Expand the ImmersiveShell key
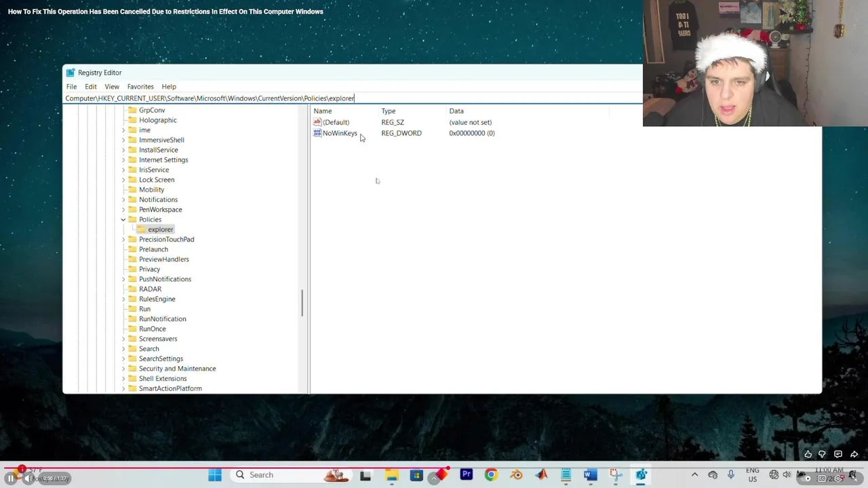The image size is (868, 488). click(123, 140)
